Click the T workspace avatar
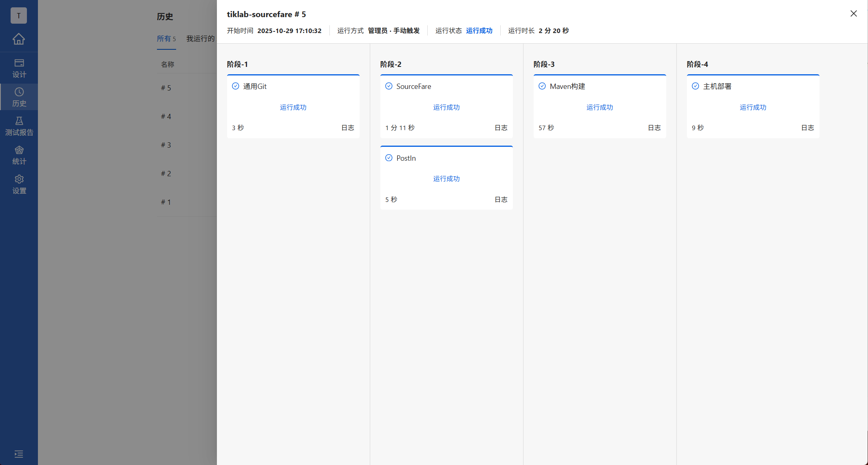868x465 pixels. [19, 15]
